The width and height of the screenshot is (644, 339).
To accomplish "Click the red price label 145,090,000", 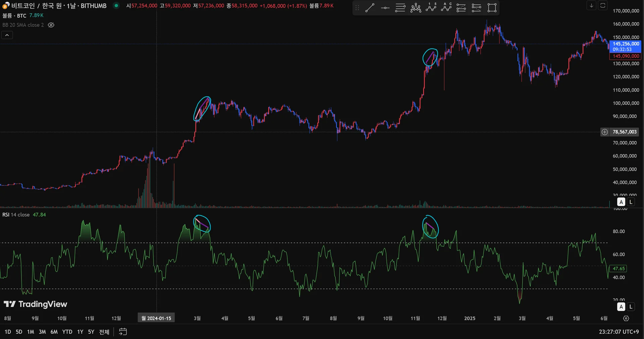I will [626, 56].
